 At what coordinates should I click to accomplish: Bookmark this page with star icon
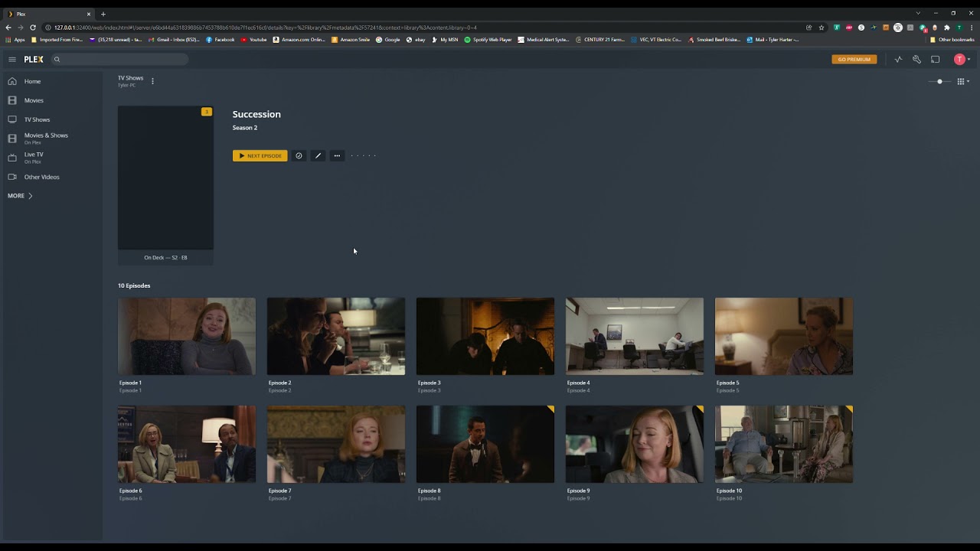(x=822, y=28)
